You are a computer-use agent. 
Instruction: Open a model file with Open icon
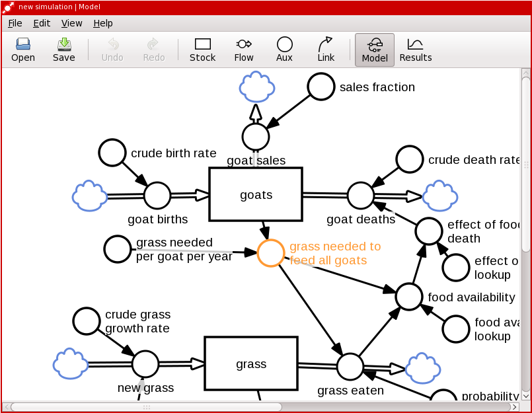23,50
